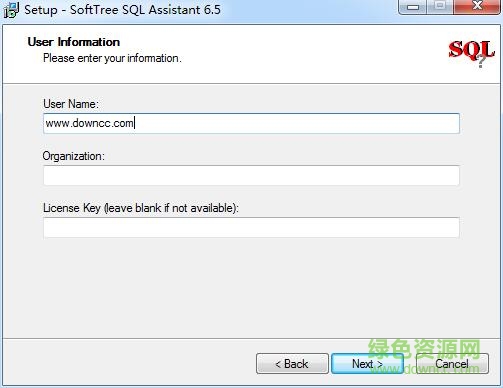This screenshot has width=503, height=388.
Task: Click the Next button to continue setup
Action: click(367, 363)
